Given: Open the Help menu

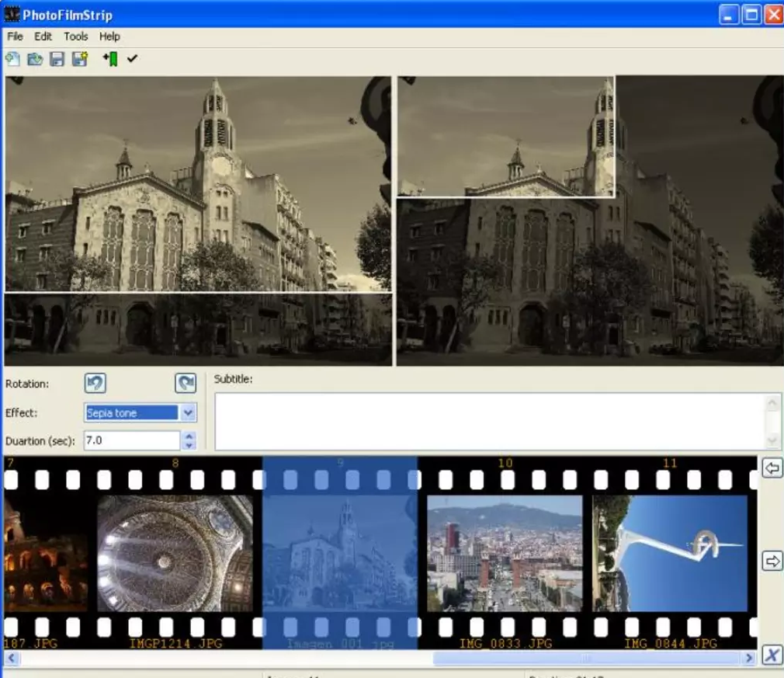Looking at the screenshot, I should (x=109, y=37).
